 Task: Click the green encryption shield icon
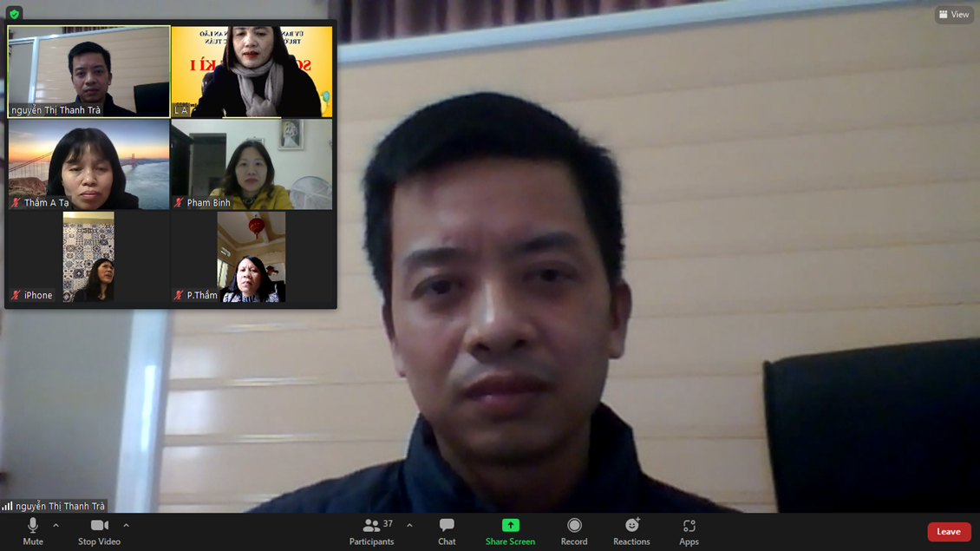(x=15, y=14)
